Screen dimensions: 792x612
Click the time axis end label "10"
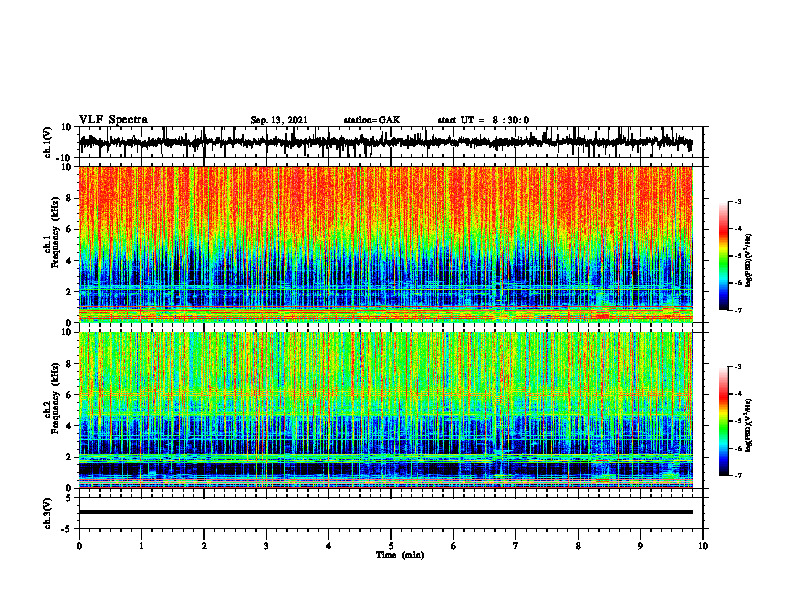click(703, 546)
